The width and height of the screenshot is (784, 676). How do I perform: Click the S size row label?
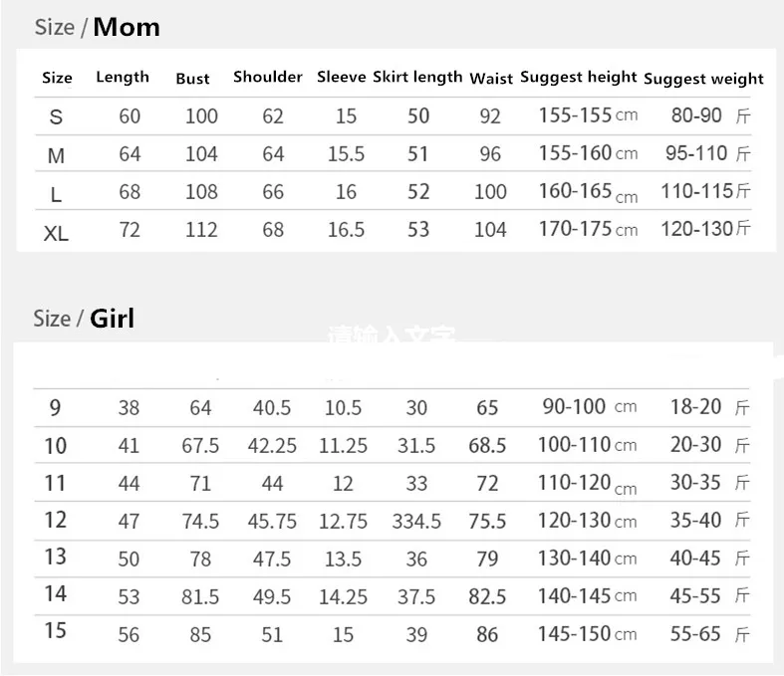[56, 116]
